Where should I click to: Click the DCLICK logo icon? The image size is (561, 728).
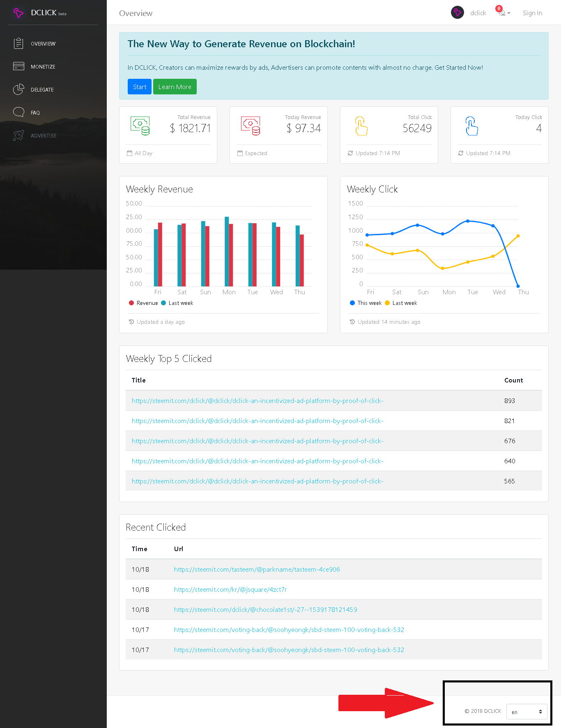(x=18, y=13)
